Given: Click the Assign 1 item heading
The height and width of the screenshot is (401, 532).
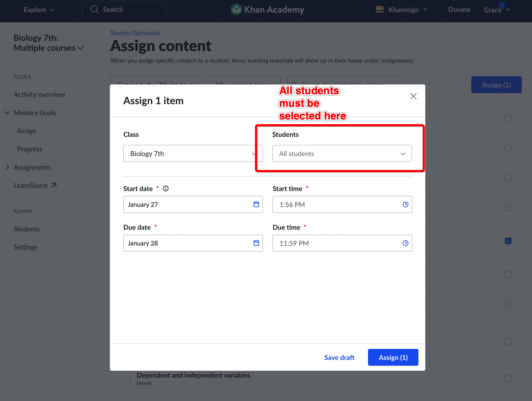Looking at the screenshot, I should 153,101.
